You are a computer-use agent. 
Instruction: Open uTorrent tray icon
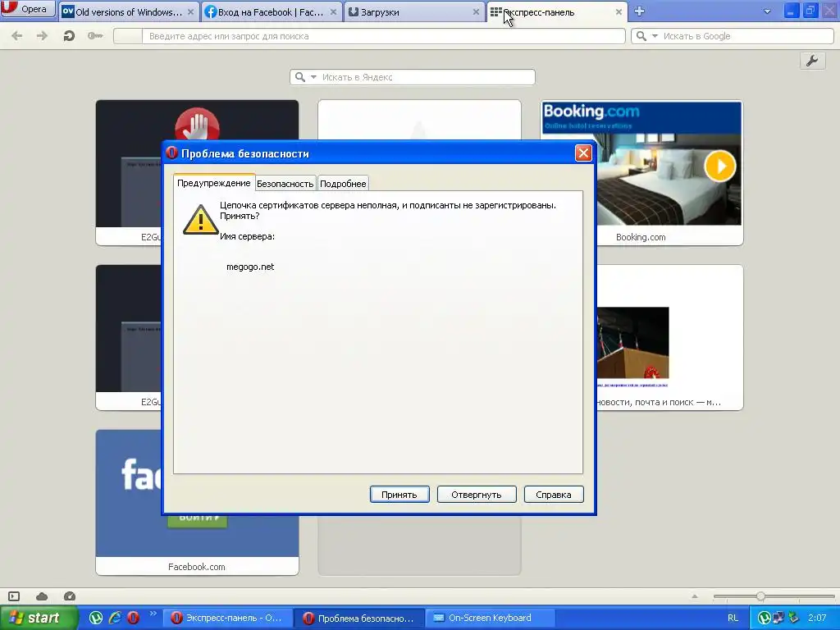click(764, 618)
